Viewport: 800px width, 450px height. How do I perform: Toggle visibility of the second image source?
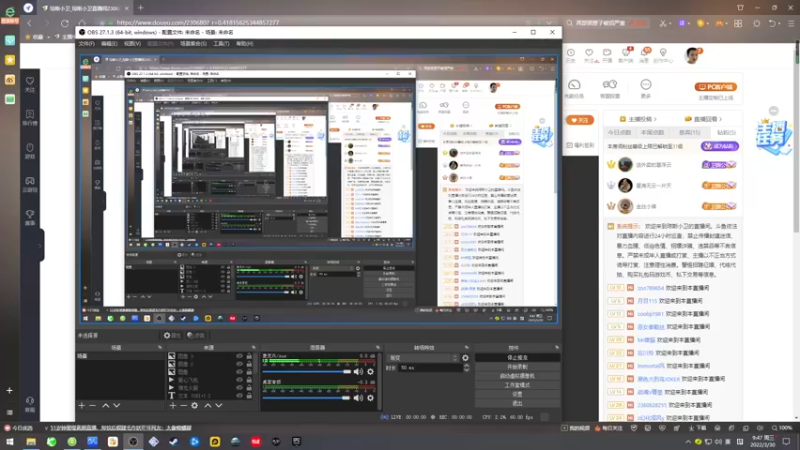tap(239, 364)
